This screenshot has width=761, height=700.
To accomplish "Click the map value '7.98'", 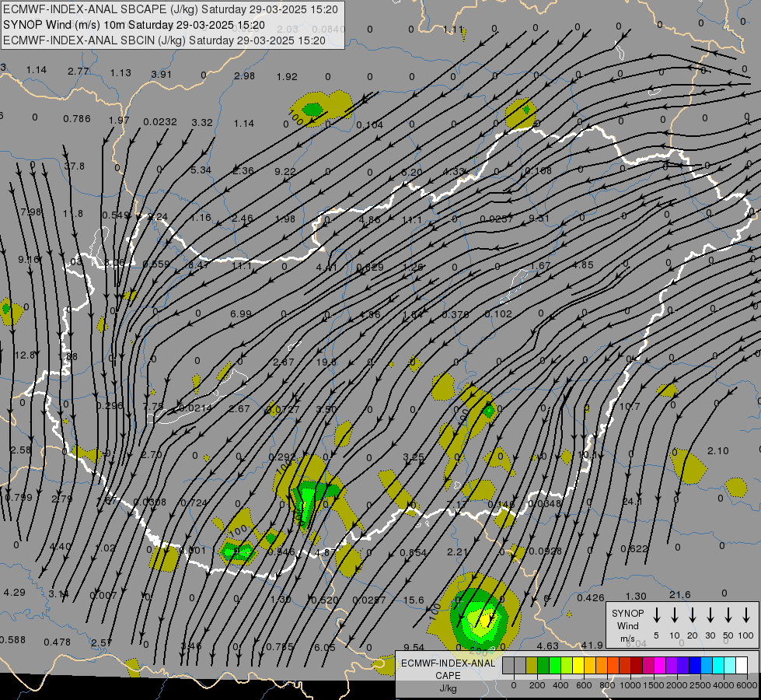I will [31, 212].
